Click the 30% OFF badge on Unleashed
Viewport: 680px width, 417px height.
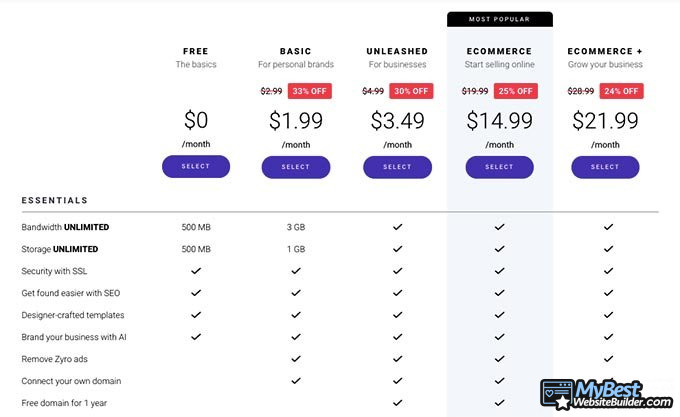click(x=411, y=91)
